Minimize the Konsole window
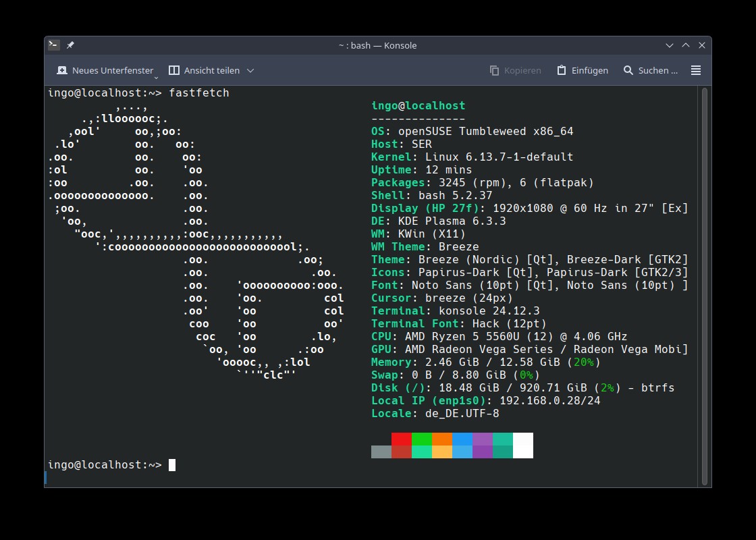Screen dimensions: 756x540 670,45
